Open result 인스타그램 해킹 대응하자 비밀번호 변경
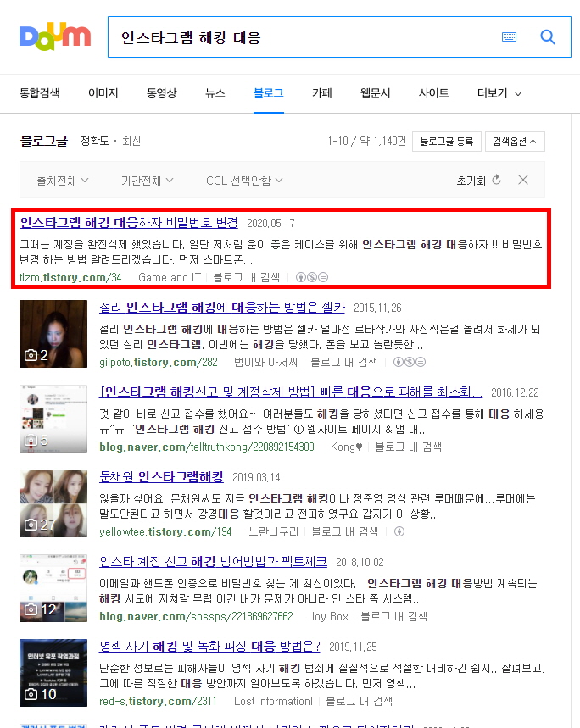Image resolution: width=580 pixels, height=728 pixels. (x=129, y=222)
